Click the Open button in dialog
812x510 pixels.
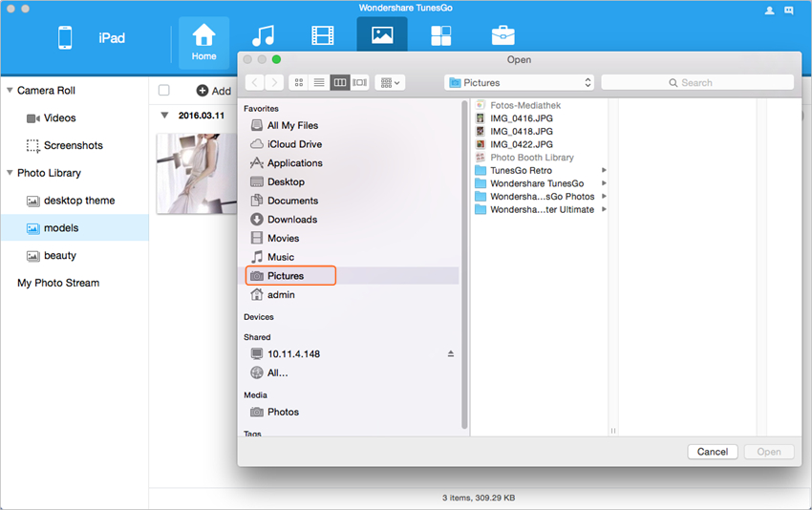tap(769, 452)
